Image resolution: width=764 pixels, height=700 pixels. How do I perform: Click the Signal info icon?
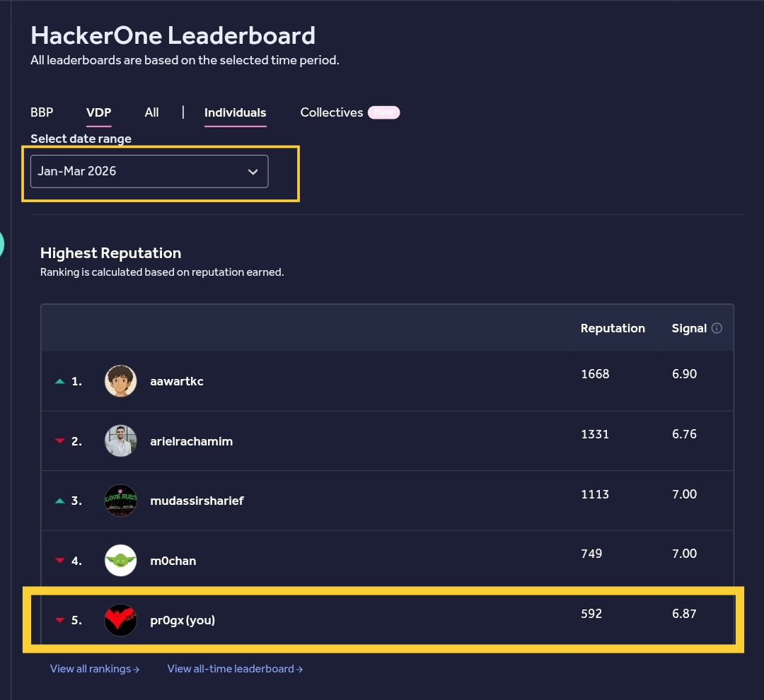(x=717, y=328)
